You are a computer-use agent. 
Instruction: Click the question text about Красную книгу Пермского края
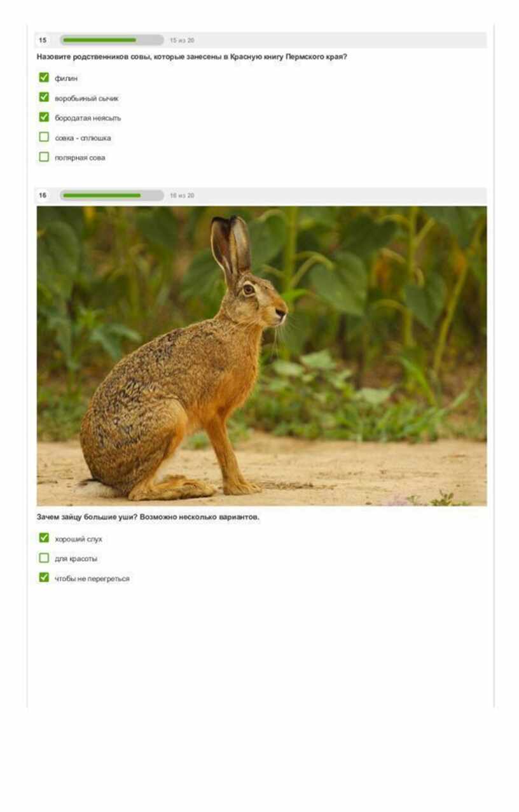pyautogui.click(x=191, y=57)
